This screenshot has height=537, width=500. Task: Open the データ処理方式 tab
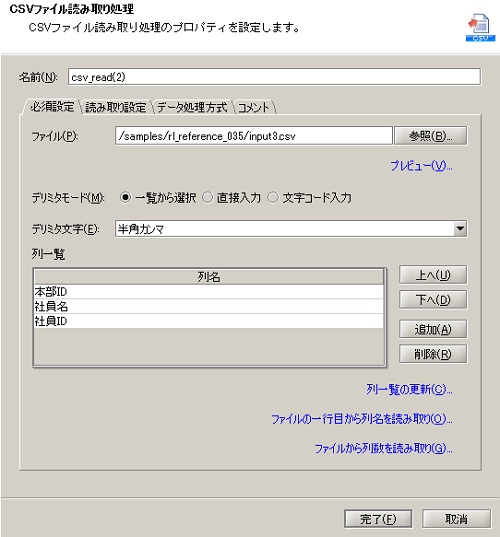(192, 107)
